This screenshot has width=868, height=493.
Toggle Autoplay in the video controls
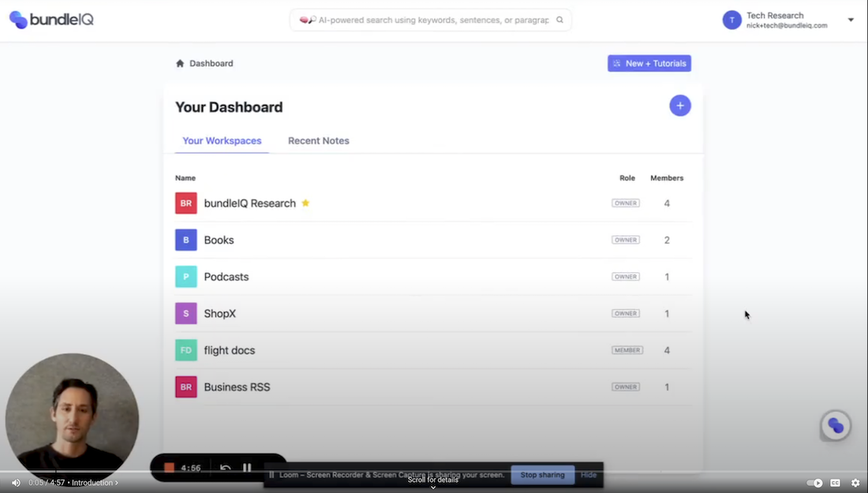[814, 483]
